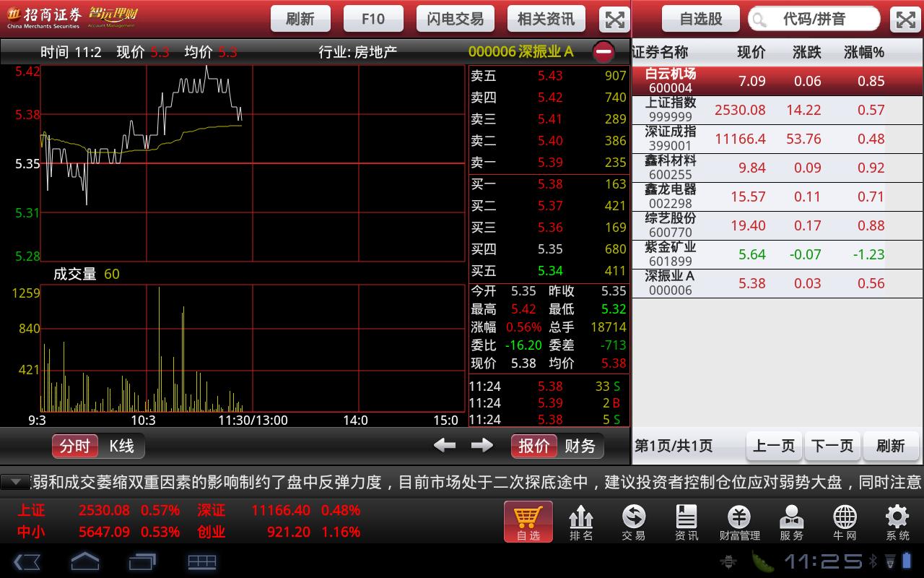Click 上证 2530.08 index in status bar
Screen dimensions: 924x578
click(98, 510)
